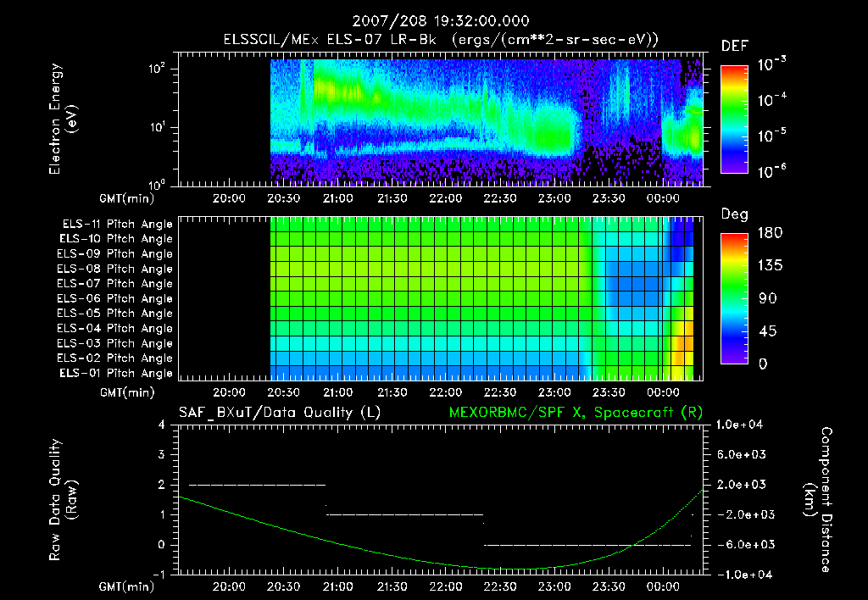
Task: Click green 'MEXORBMC/SPF X, Spacecraft (R)' title
Action: pos(576,413)
